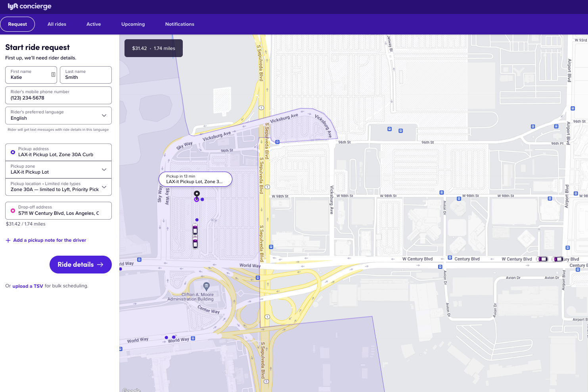Go to Upcoming rides tab
This screenshot has height=392, width=588.
click(133, 24)
